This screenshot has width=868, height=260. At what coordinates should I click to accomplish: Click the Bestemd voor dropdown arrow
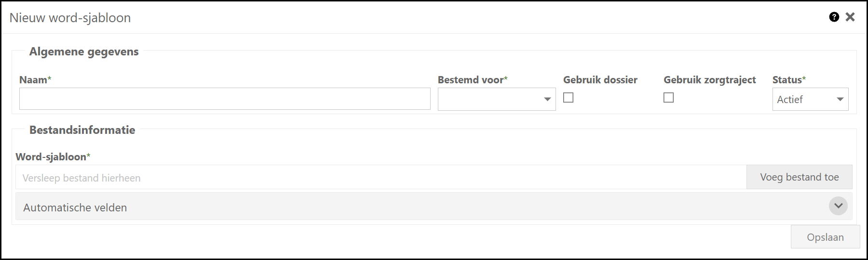point(547,99)
